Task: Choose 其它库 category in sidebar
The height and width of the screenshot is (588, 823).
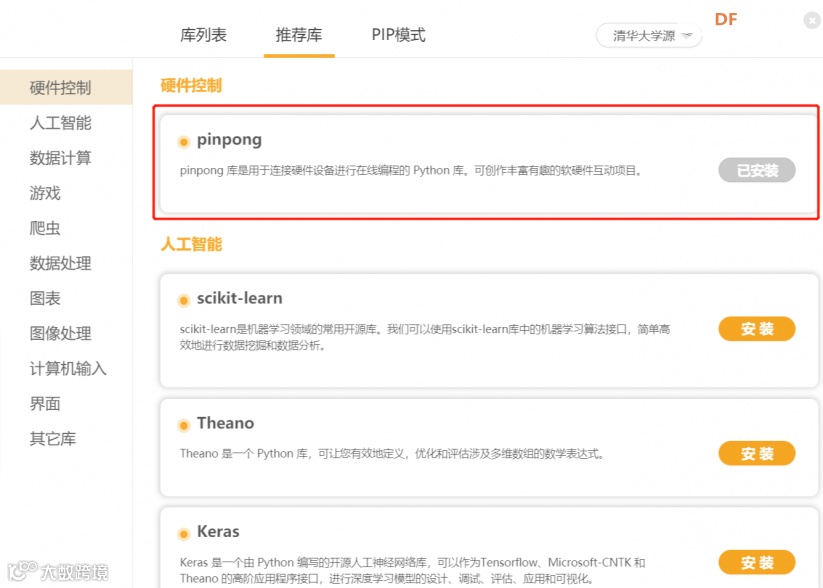Action: coord(53,439)
